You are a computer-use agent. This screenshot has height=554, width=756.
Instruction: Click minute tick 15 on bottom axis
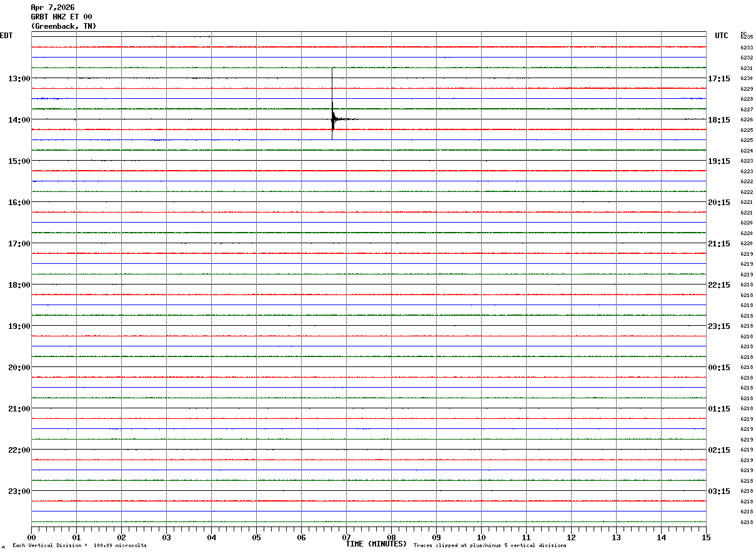tap(706, 537)
